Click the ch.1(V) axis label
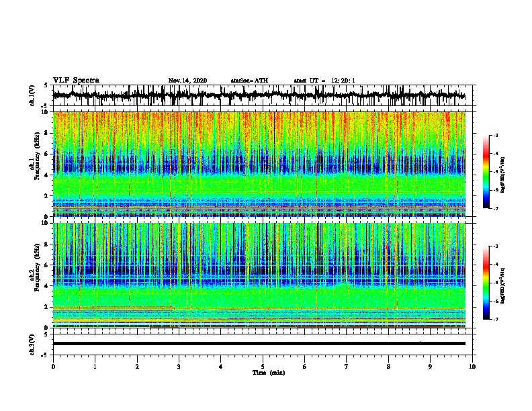The image size is (532, 411). click(x=32, y=95)
